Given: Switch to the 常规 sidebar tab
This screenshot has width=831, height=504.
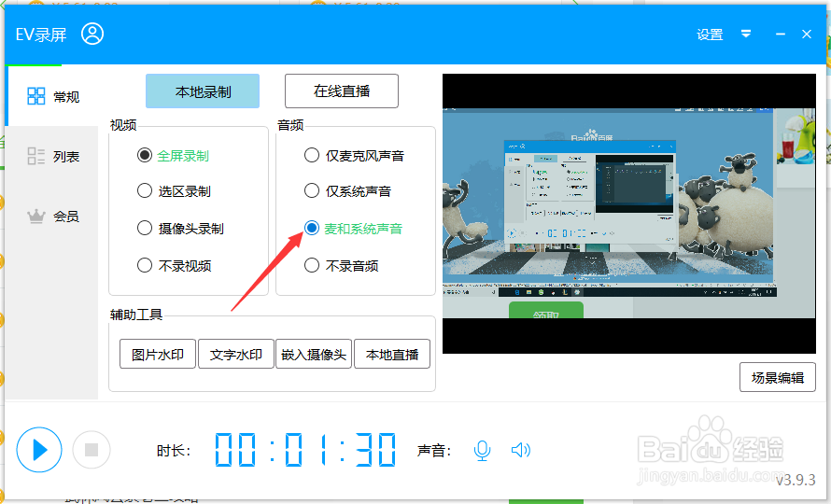Looking at the screenshot, I should [x=52, y=96].
